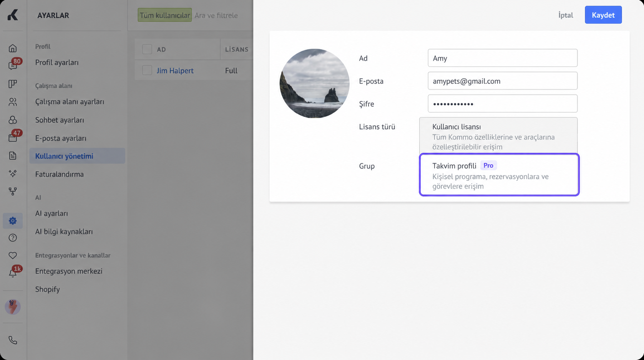Open Faturalandırma menu item
Viewport: 644px width, 360px height.
pos(59,174)
